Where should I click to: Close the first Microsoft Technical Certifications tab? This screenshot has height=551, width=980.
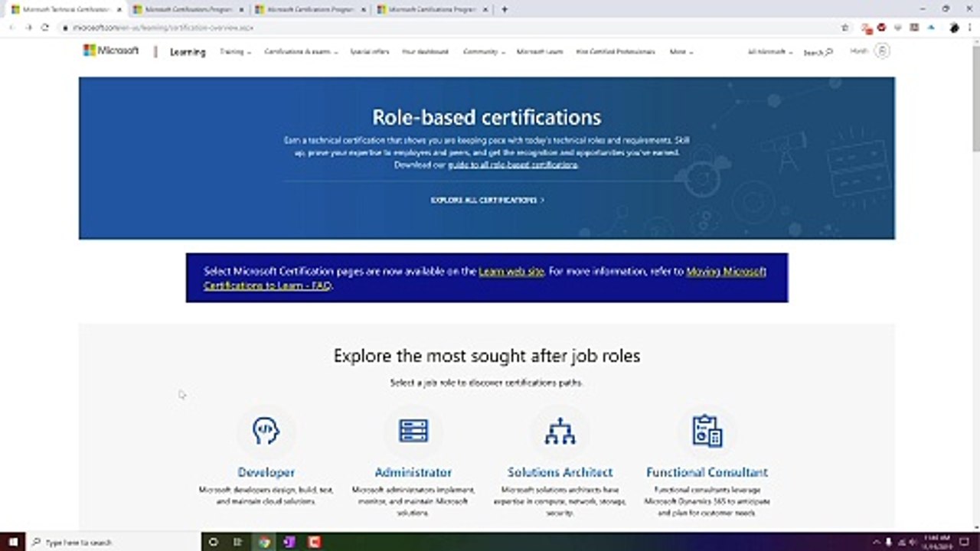[119, 9]
